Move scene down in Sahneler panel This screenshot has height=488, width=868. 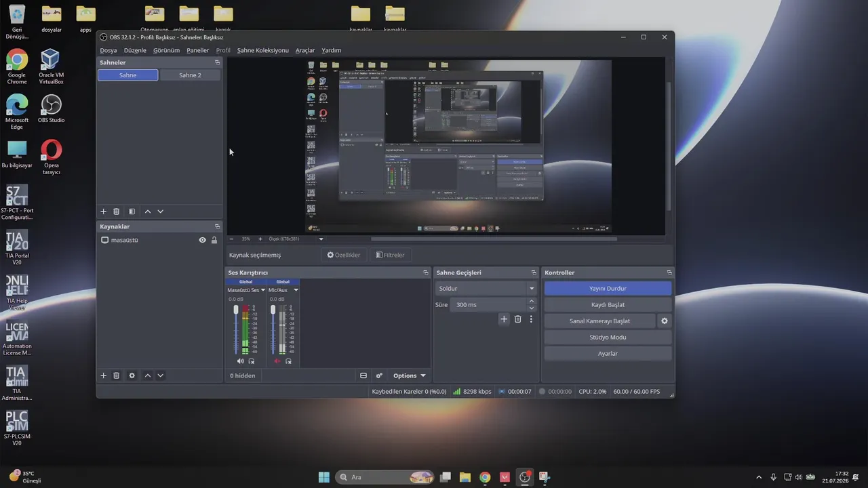[161, 211]
